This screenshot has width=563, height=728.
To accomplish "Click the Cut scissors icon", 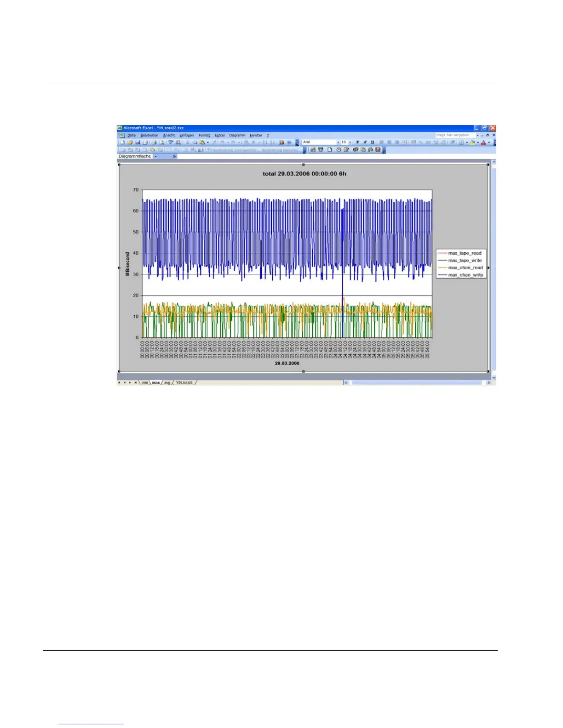I will coord(187,142).
